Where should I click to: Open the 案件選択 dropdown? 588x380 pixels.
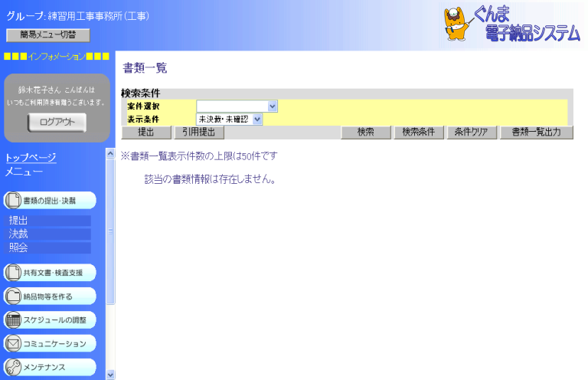(x=237, y=106)
